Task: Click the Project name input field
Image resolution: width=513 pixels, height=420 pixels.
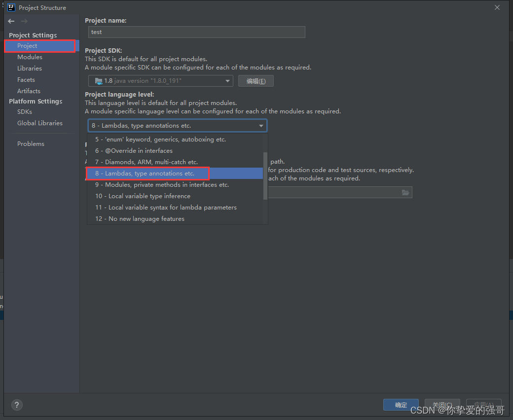Action: tap(197, 32)
